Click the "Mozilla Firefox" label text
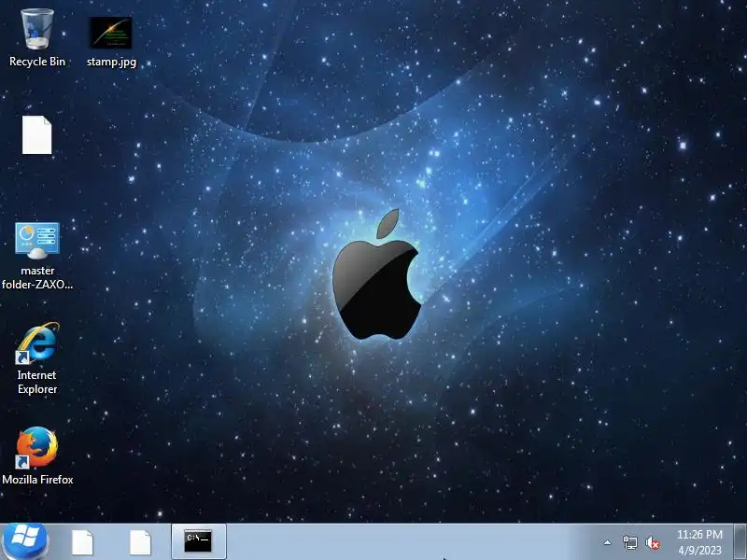747x560 pixels. (37, 480)
